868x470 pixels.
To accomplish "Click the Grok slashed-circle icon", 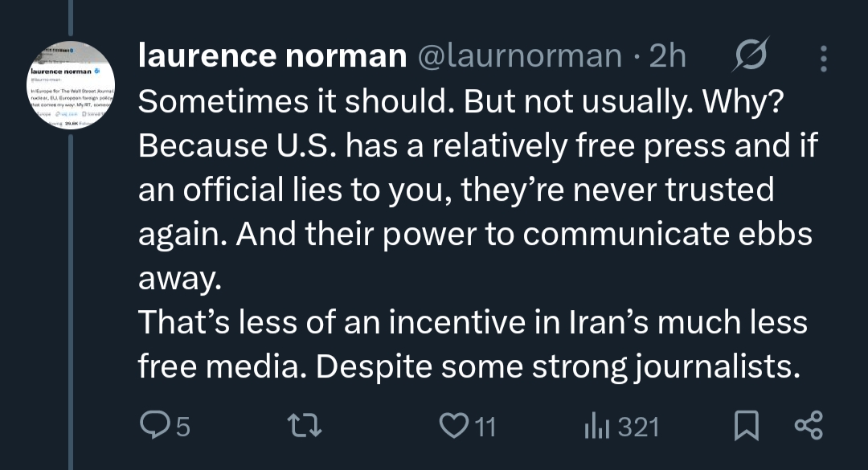I will (751, 56).
